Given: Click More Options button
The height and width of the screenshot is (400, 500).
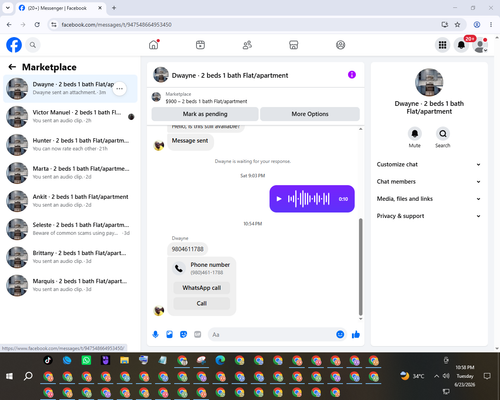Looking at the screenshot, I should click(x=310, y=114).
